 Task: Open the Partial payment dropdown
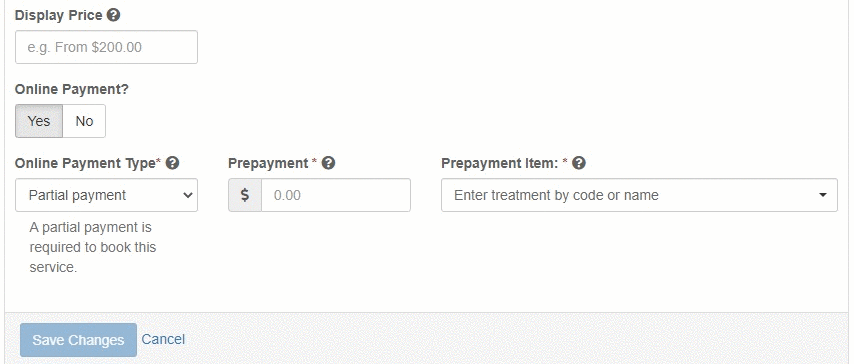(106, 195)
